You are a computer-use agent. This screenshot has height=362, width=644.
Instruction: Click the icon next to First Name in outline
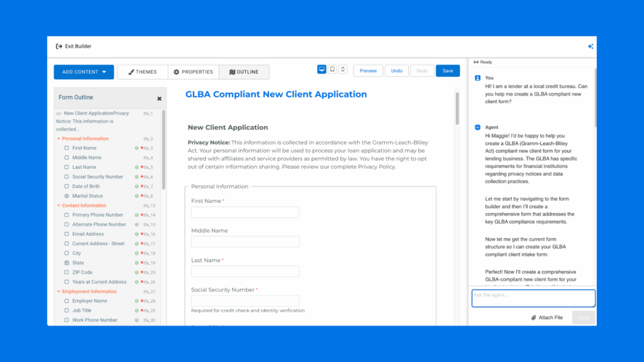[67, 148]
